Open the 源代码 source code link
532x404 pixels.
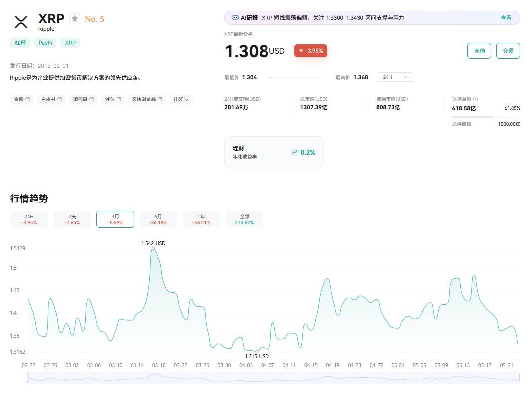[83, 100]
